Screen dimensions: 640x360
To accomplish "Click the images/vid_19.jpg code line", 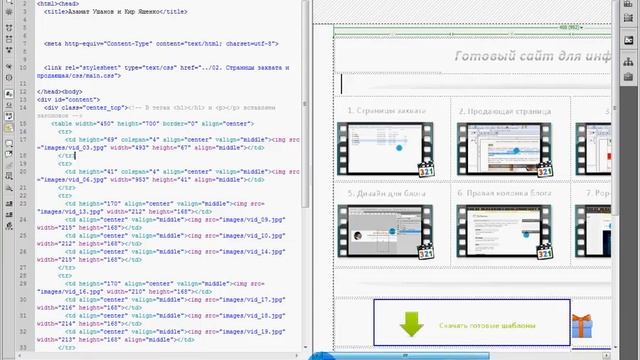I will (161, 336).
